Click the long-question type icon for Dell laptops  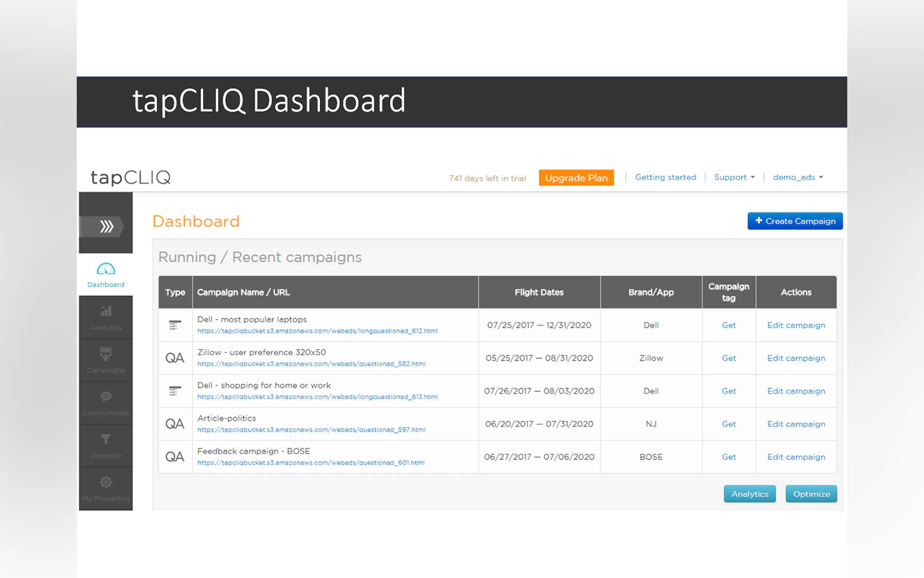click(175, 325)
